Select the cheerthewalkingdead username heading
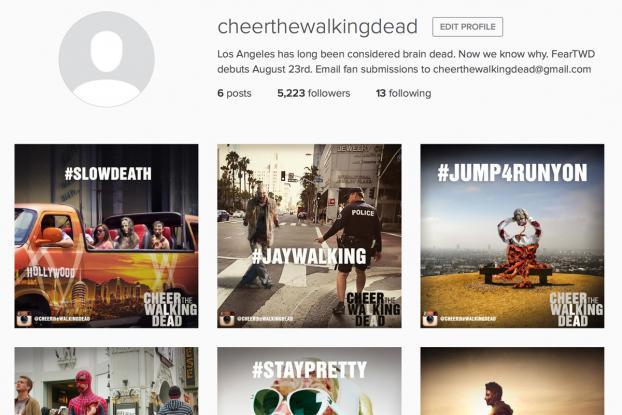The height and width of the screenshot is (415, 622). coord(317,27)
